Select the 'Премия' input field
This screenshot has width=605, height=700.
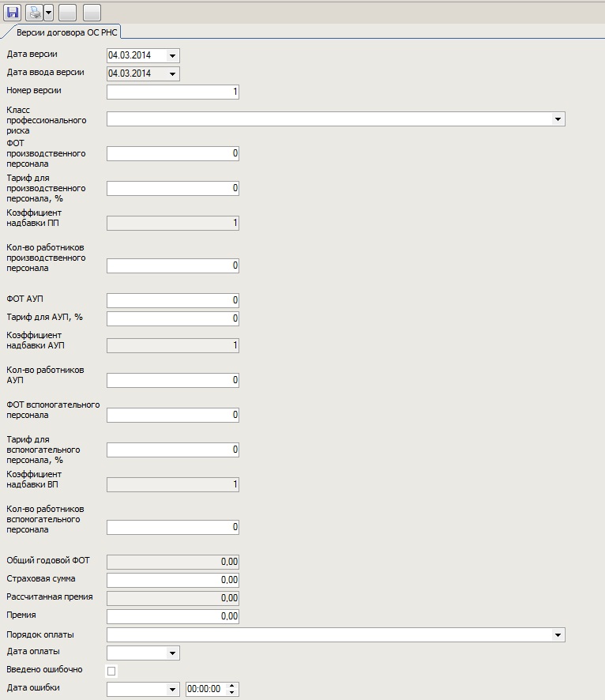(172, 616)
